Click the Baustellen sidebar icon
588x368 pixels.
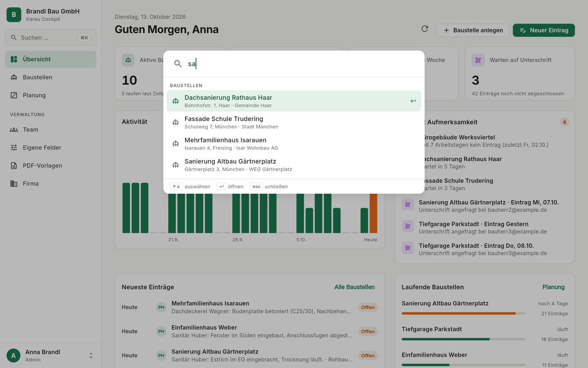pyautogui.click(x=14, y=78)
